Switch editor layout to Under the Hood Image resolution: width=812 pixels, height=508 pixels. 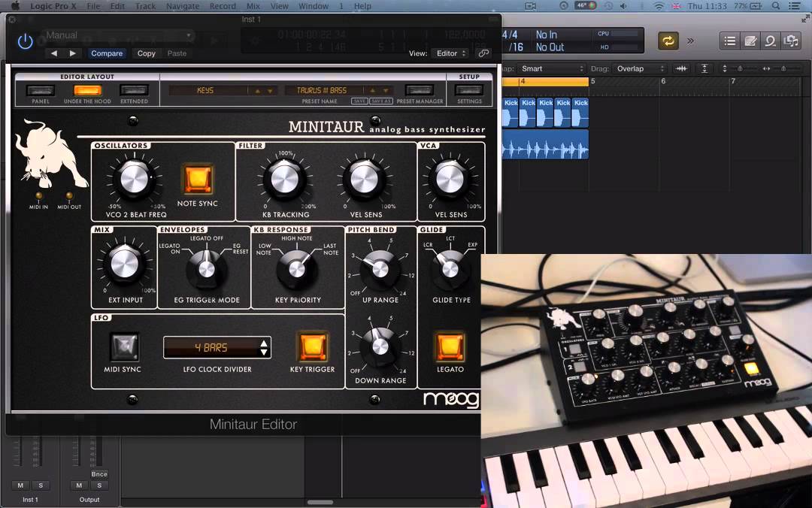(87, 91)
